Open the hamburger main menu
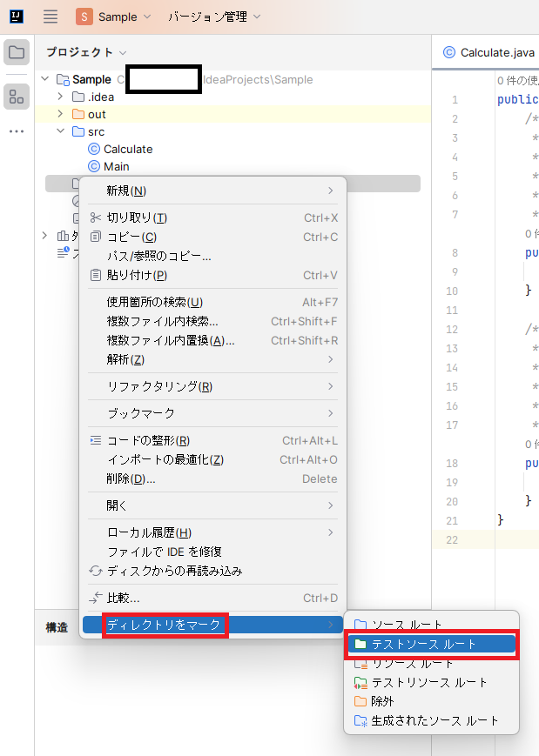Screen dimensions: 539x756 click(x=51, y=17)
